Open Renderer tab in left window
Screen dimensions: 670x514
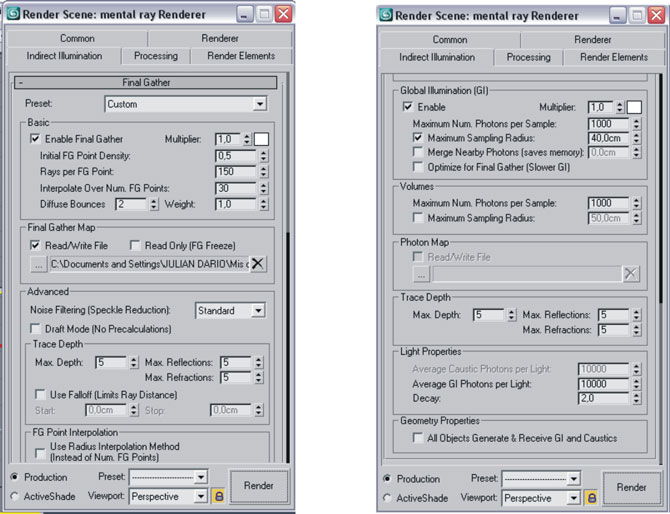(220, 38)
